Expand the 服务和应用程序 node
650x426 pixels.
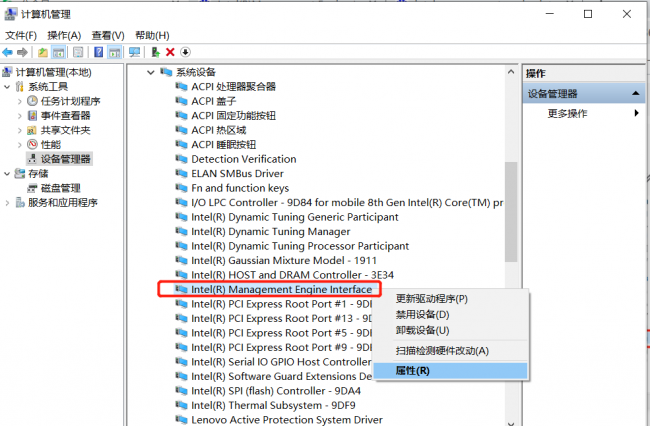tap(7, 203)
